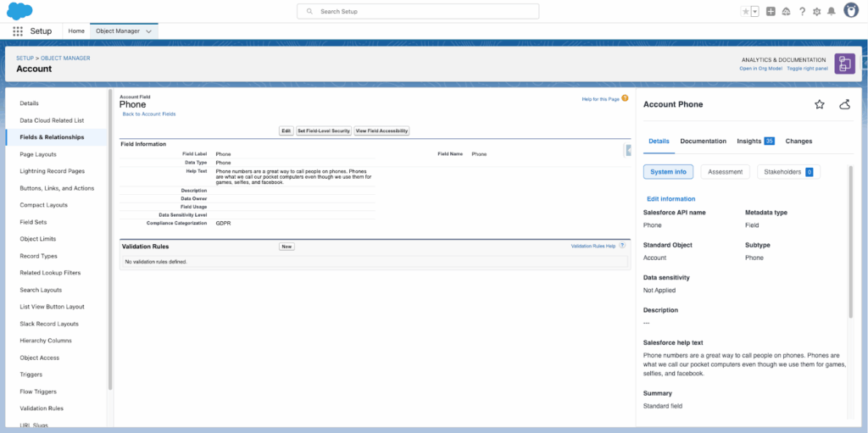Expand the Object Manager tab dropdown chevron
Image resolution: width=868 pixels, height=433 pixels.
pyautogui.click(x=149, y=31)
